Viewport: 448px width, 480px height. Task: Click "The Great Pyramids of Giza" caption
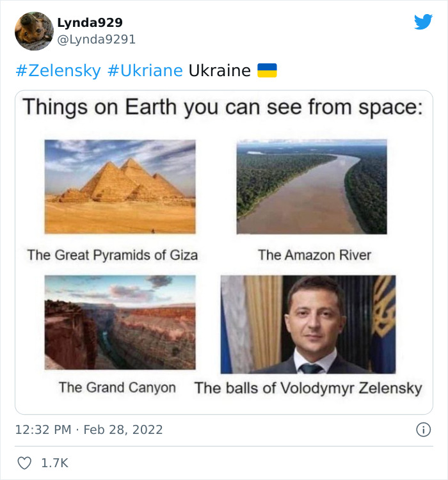tap(113, 255)
